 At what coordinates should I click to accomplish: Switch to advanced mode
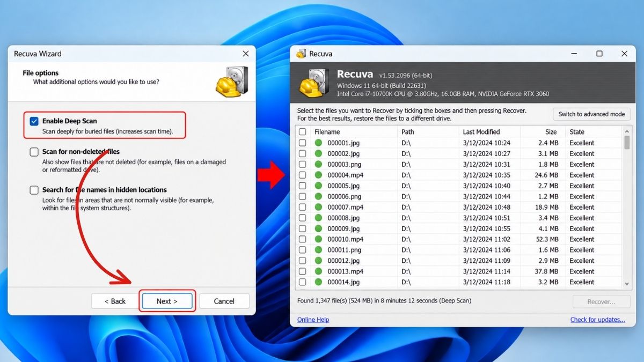[591, 114]
